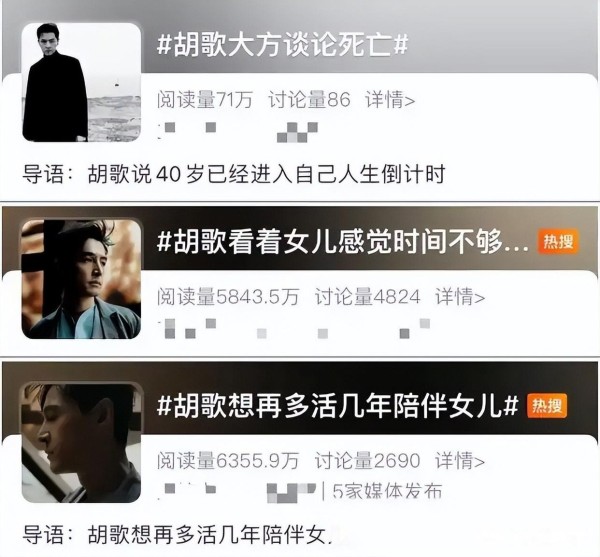Open the topic #胡歌想再多活几年陪伴女儿#
Viewport: 600px width, 557px height.
pos(338,405)
